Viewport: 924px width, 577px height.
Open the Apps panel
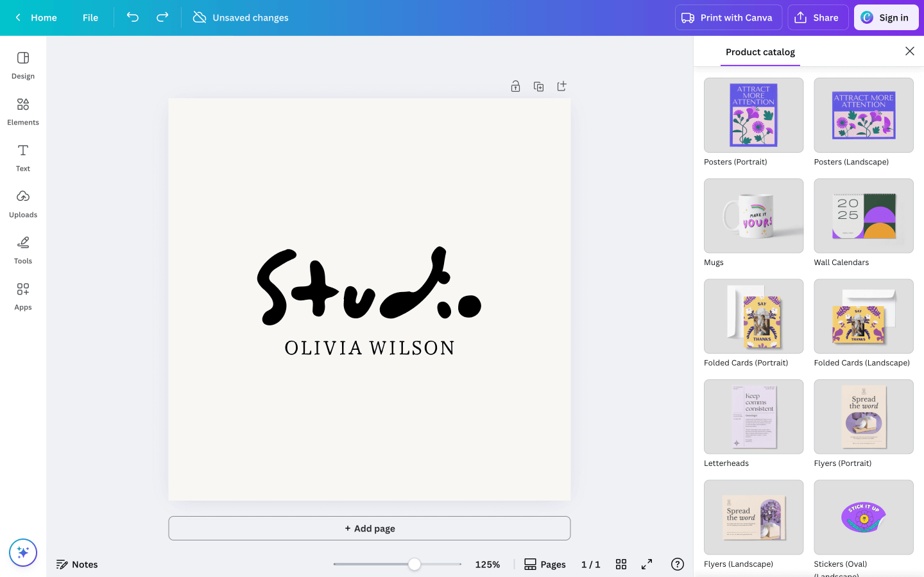point(22,296)
